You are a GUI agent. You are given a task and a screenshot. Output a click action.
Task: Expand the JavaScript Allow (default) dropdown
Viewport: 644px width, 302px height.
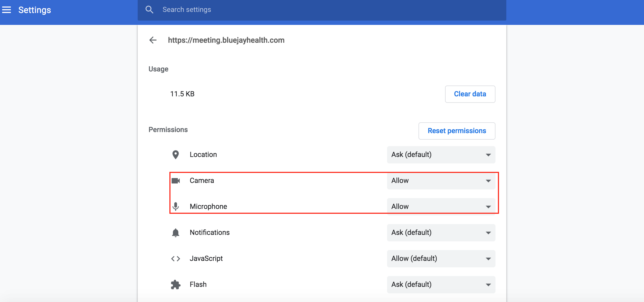tap(441, 259)
